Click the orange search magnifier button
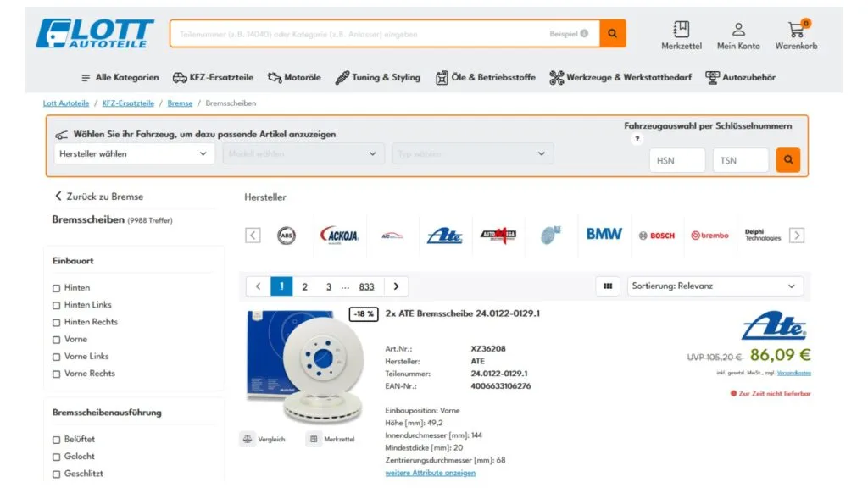868x488 pixels. click(x=612, y=34)
